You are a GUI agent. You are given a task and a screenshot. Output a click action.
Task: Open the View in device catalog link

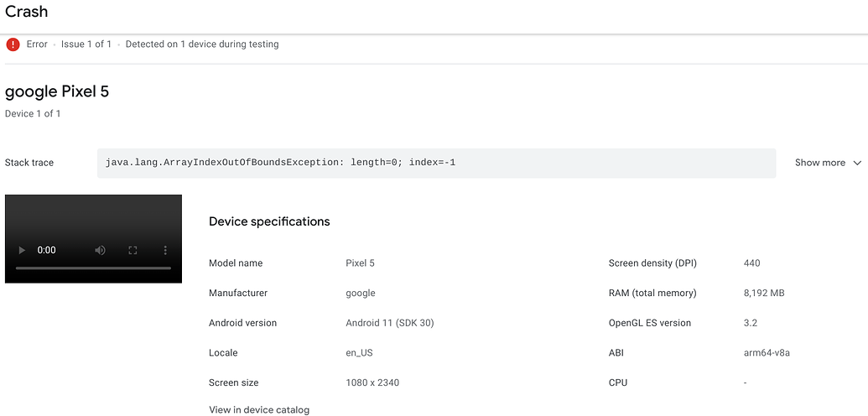259,410
